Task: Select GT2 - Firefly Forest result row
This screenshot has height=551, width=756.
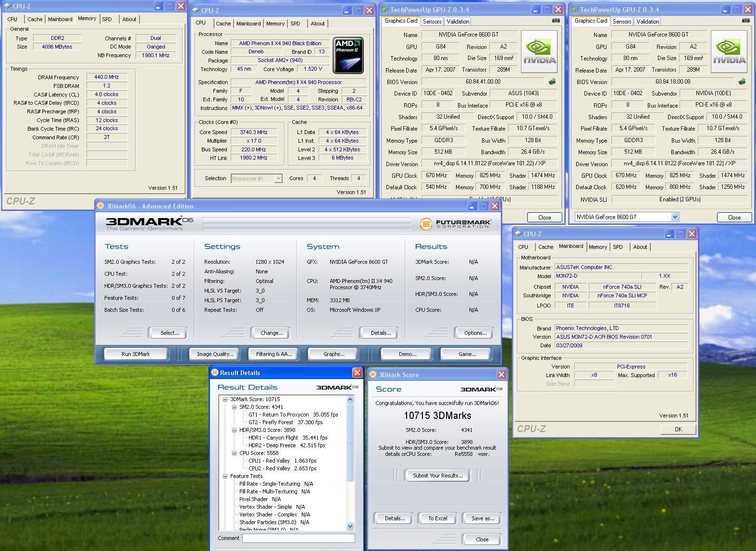Action: (x=285, y=422)
